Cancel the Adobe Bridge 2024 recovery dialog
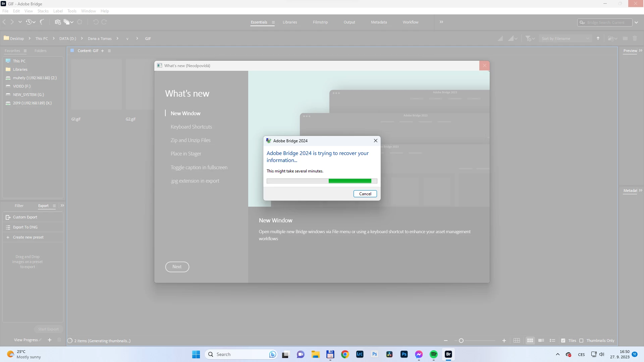 point(365,194)
